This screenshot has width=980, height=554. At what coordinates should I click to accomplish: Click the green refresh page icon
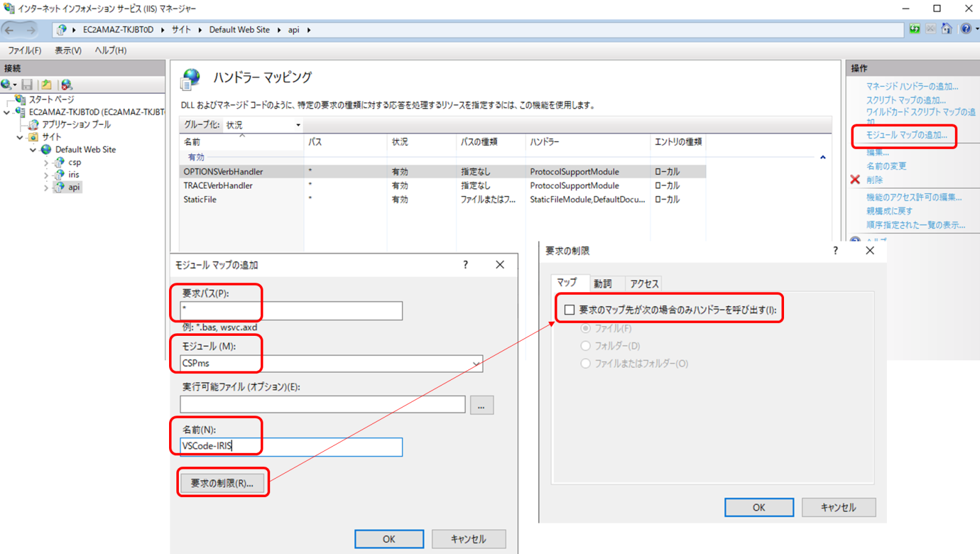tap(914, 29)
